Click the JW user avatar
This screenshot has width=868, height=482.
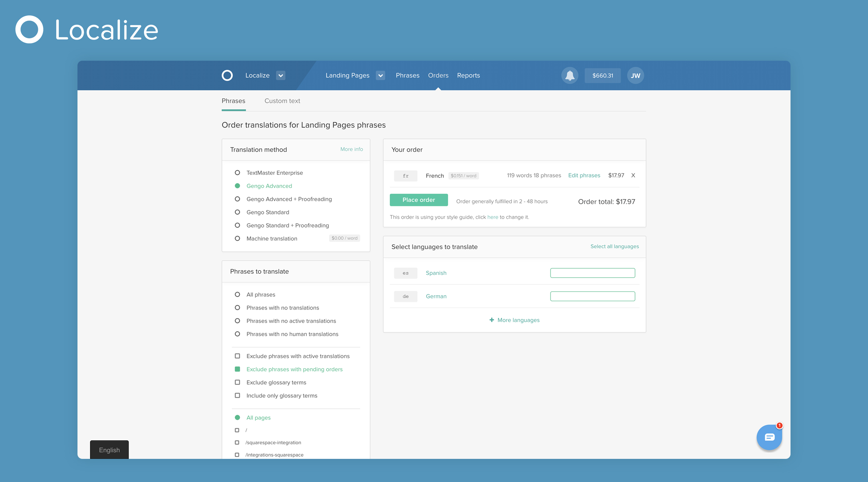[x=635, y=76]
